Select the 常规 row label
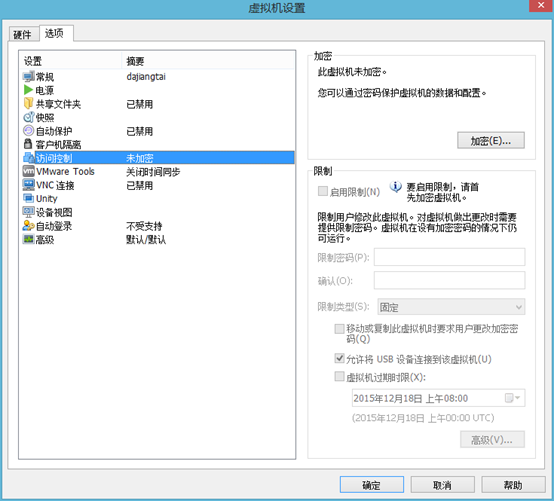The height and width of the screenshot is (501, 554). (x=45, y=77)
